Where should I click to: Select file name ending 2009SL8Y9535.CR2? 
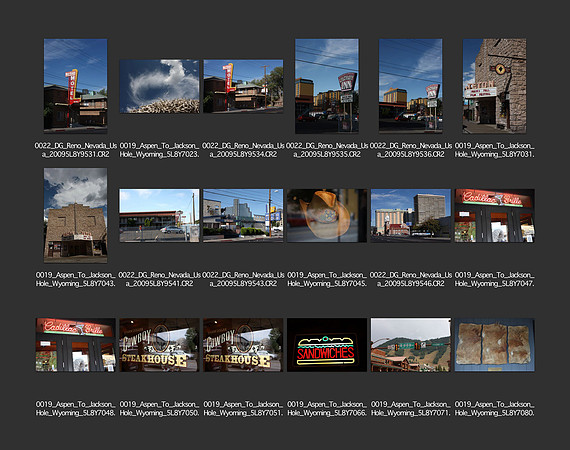[x=327, y=150]
